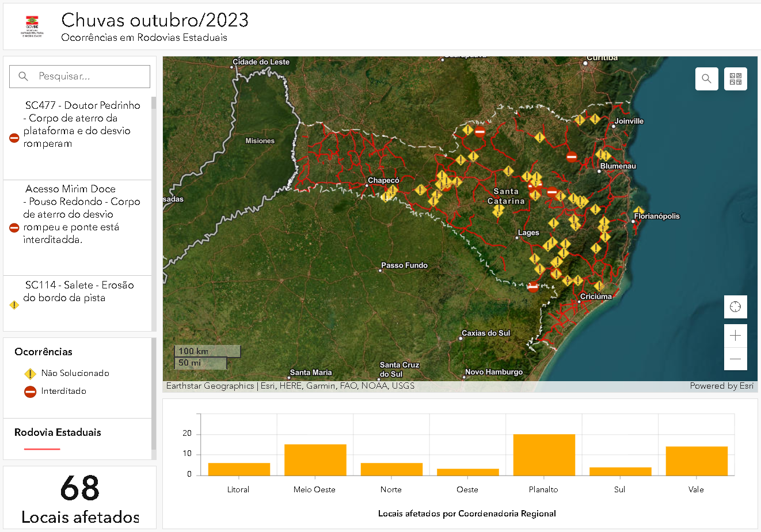The image size is (761, 532).
Task: Click the search magnifier in Pesquisar field
Action: 24,76
